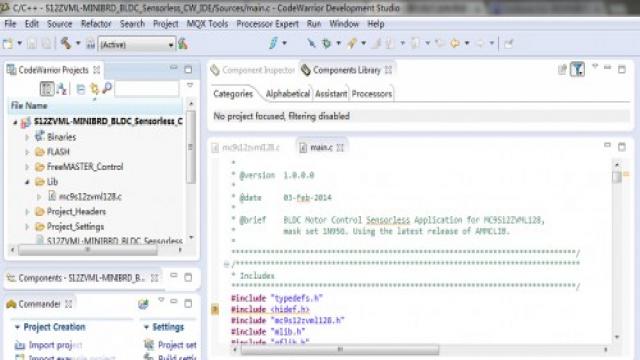Open the (Active) build configuration combo box
Screen dimensions: 640x360
point(136,44)
